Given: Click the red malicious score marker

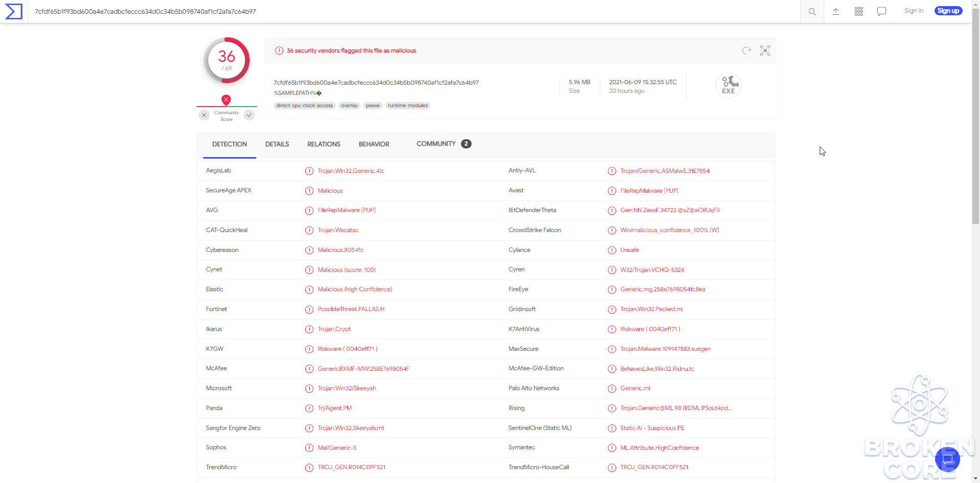Looking at the screenshot, I should [226, 100].
